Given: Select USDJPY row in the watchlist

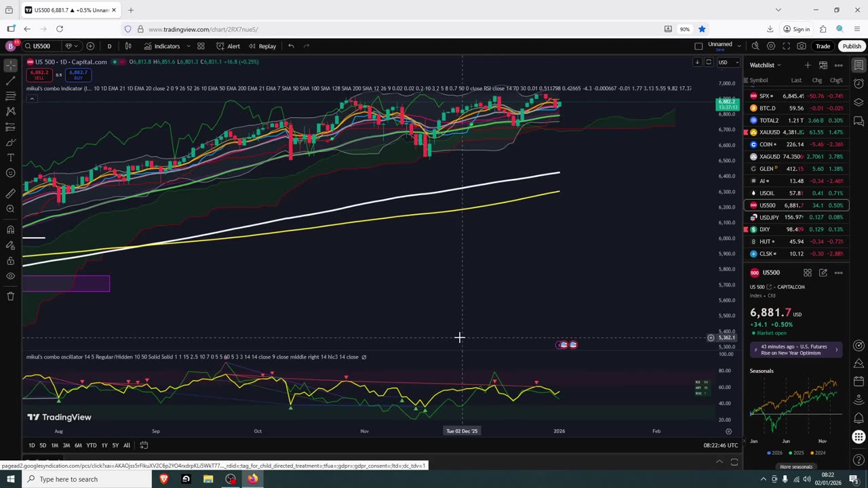Looking at the screenshot, I should tap(796, 218).
